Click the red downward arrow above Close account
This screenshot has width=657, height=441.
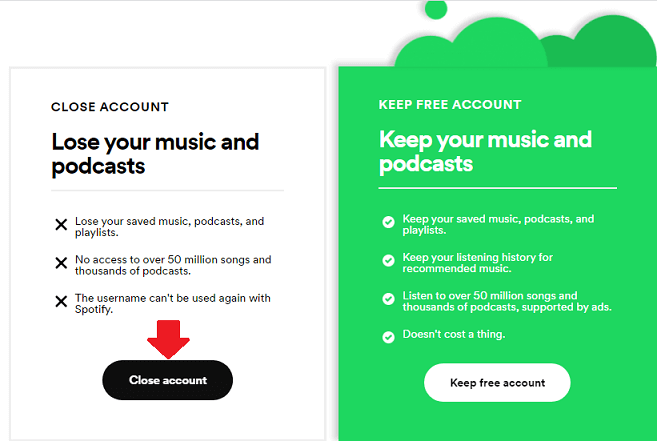168,340
